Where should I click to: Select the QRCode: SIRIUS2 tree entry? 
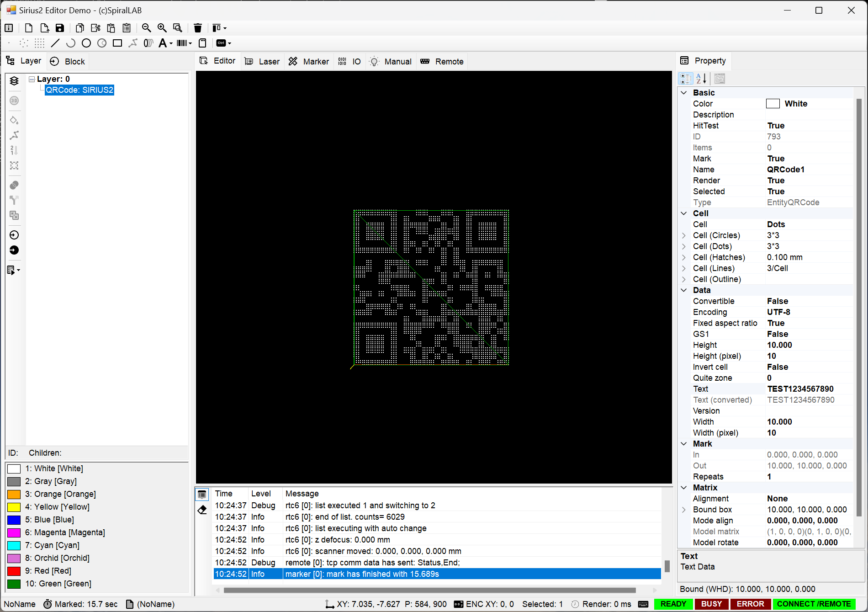79,90
